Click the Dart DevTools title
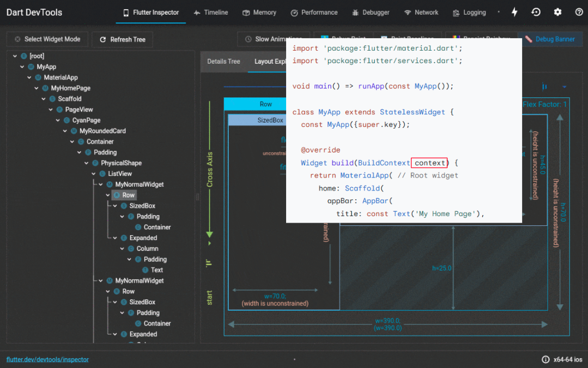588x368 pixels. pos(34,13)
